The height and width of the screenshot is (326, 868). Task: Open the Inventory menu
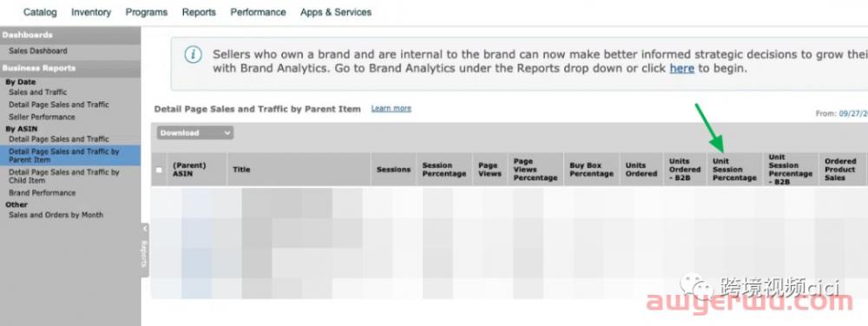91,12
